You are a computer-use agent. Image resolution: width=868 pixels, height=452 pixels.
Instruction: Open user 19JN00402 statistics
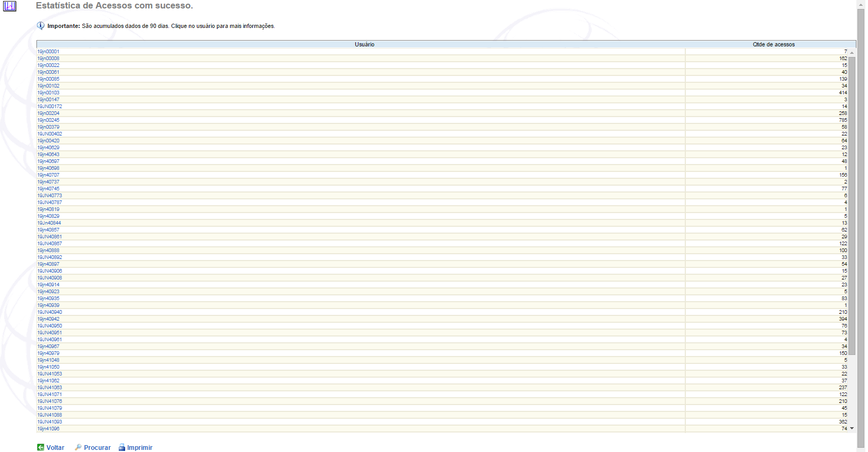(50, 134)
